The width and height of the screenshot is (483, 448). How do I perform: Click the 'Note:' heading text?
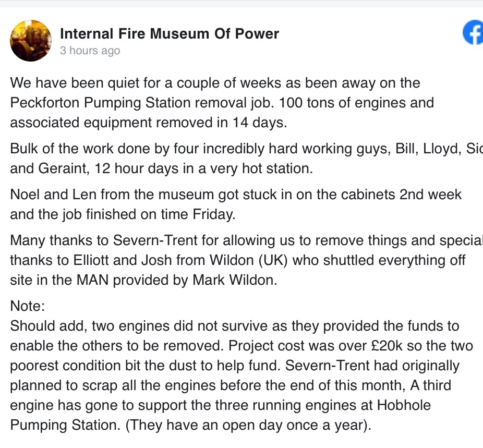[28, 306]
